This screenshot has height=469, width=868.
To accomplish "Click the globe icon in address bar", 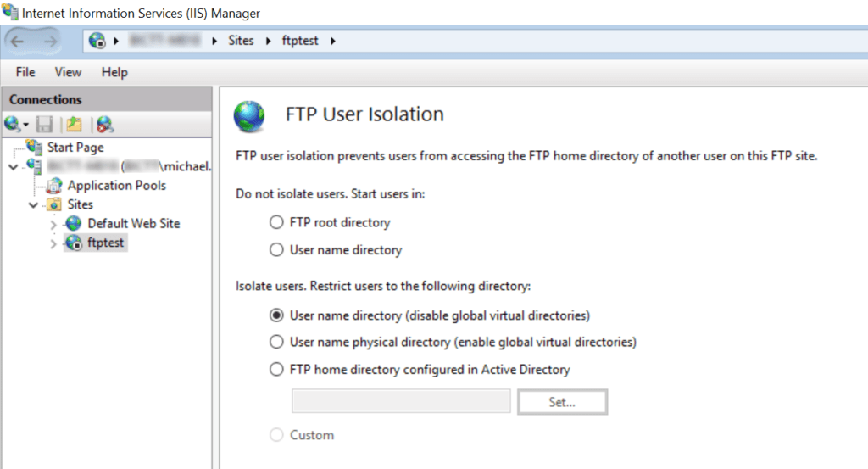I will 97,41.
